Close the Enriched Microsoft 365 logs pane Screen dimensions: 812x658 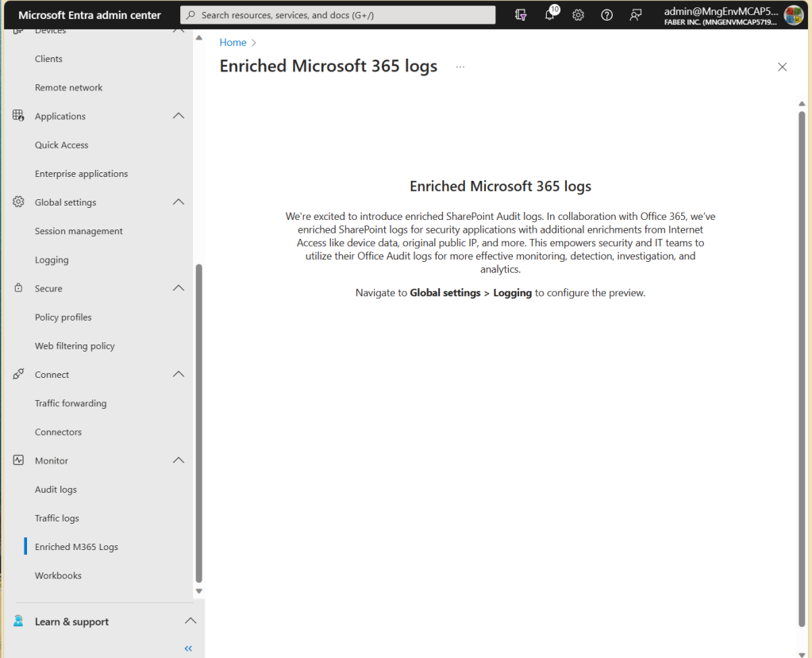click(782, 67)
